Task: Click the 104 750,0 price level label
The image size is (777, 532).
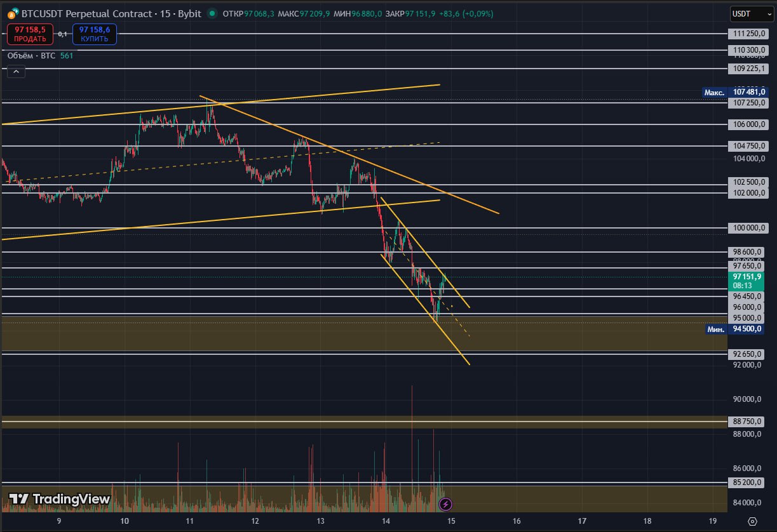Action: click(x=748, y=146)
